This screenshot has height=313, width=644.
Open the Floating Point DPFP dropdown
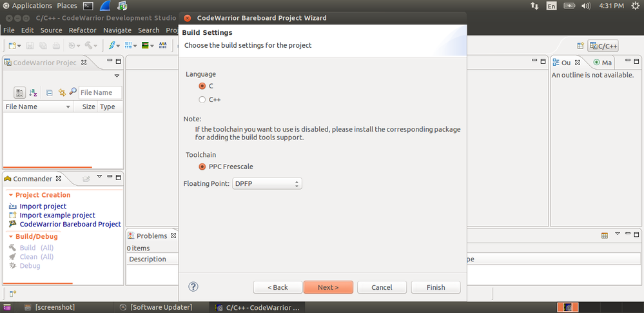(x=268, y=184)
